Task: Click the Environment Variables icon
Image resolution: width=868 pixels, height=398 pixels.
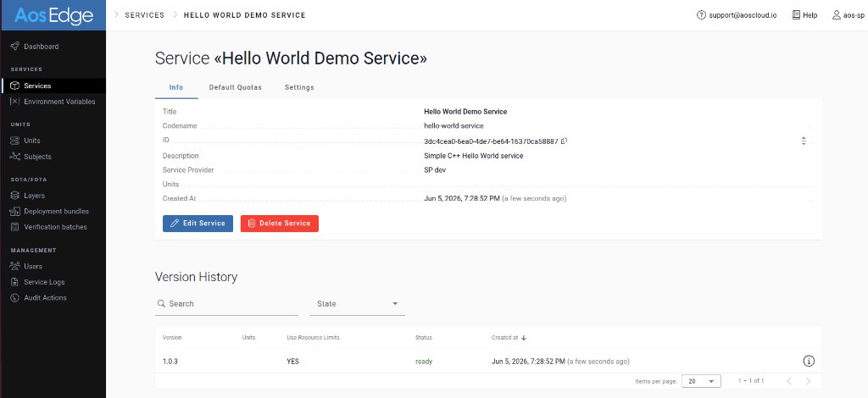Action: 15,102
